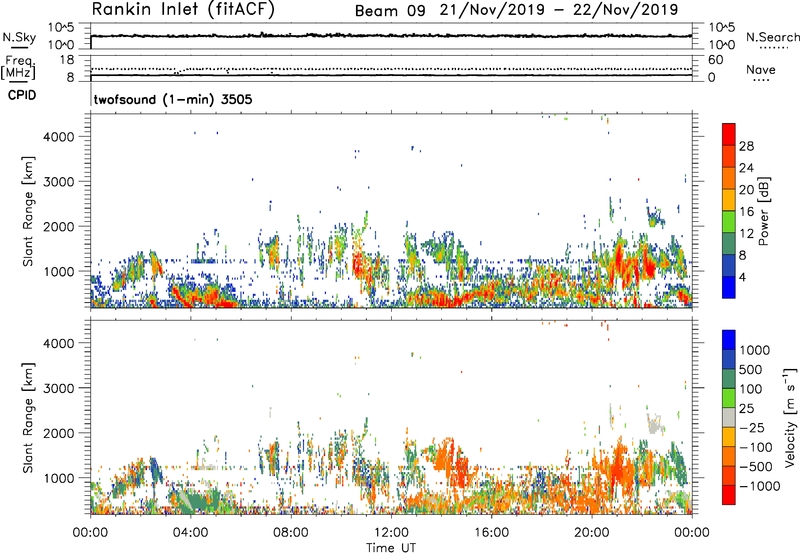The height and width of the screenshot is (554, 800).
Task: Select 'twofsound (1-min) 3505' control program text
Action: tap(173, 99)
